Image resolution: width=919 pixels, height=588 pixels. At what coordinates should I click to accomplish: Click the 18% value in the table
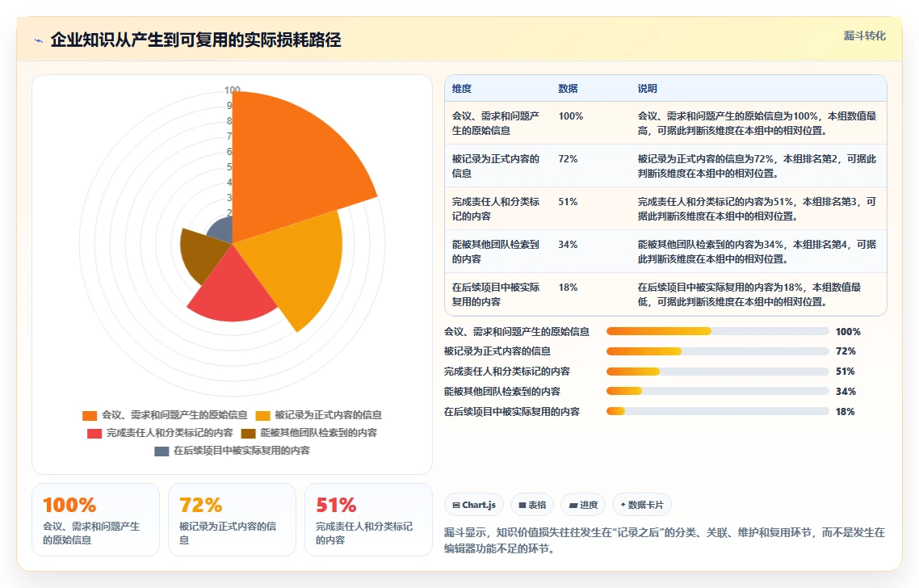(568, 288)
